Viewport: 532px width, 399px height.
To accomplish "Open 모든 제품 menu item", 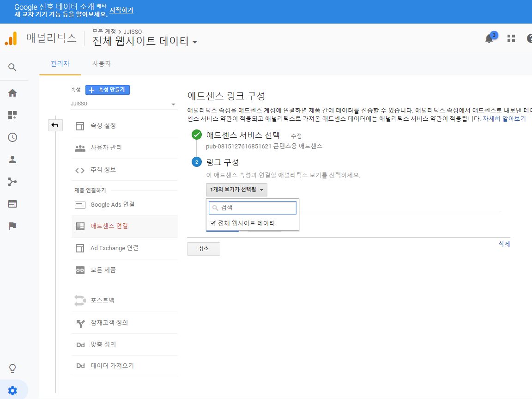I will 125,270.
